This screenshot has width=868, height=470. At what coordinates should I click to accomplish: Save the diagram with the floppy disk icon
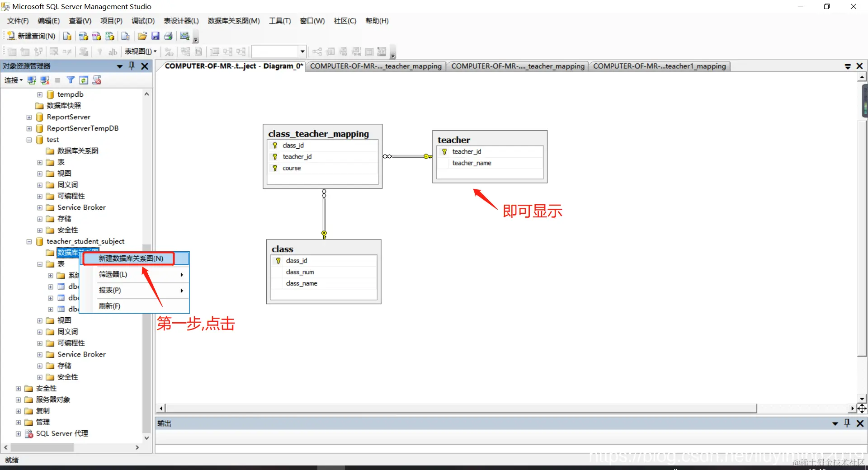click(x=155, y=36)
